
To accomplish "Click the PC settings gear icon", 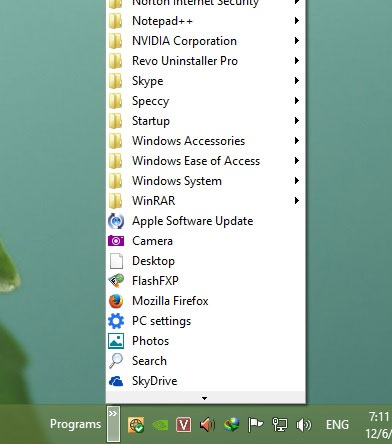I will point(116,321).
